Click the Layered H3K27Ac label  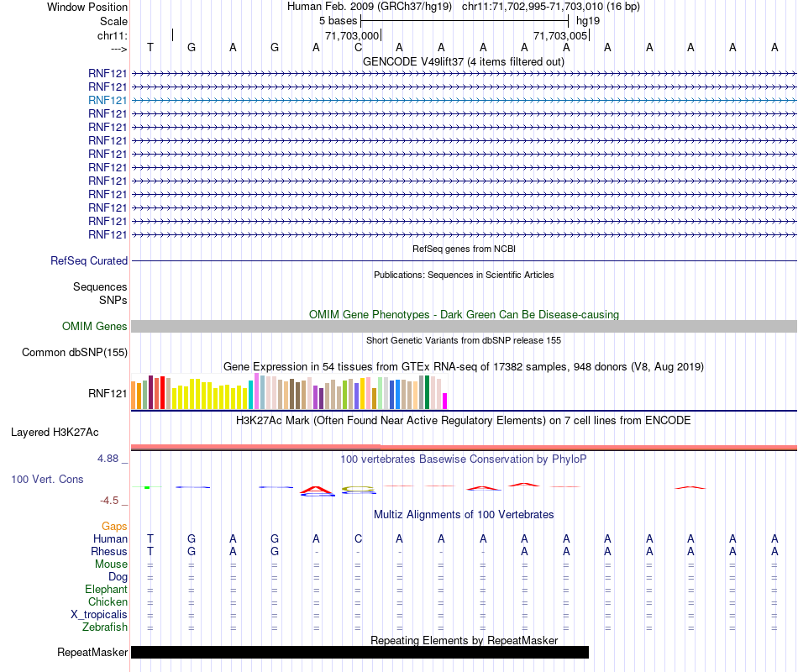pyautogui.click(x=55, y=433)
